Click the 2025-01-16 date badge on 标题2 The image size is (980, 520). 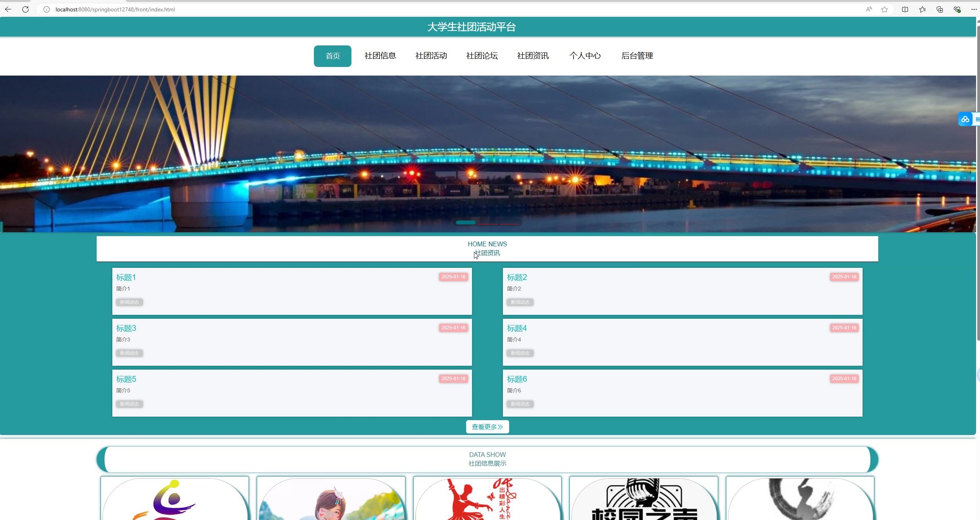[x=844, y=277]
